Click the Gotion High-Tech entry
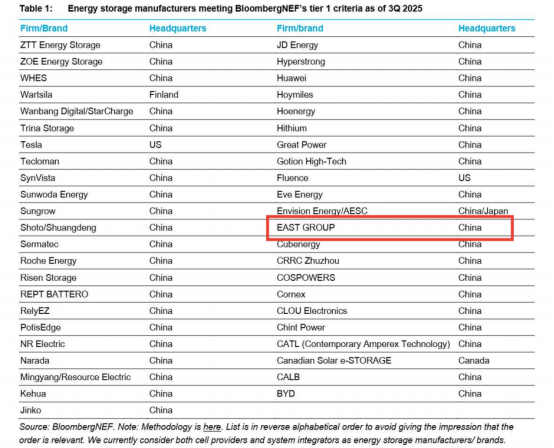The width and height of the screenshot is (554, 448). coord(311,161)
